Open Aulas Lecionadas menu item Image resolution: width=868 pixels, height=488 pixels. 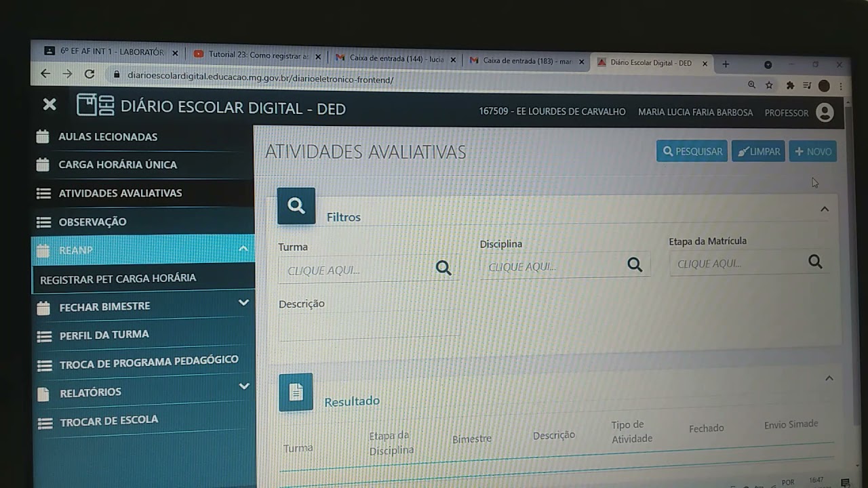108,137
